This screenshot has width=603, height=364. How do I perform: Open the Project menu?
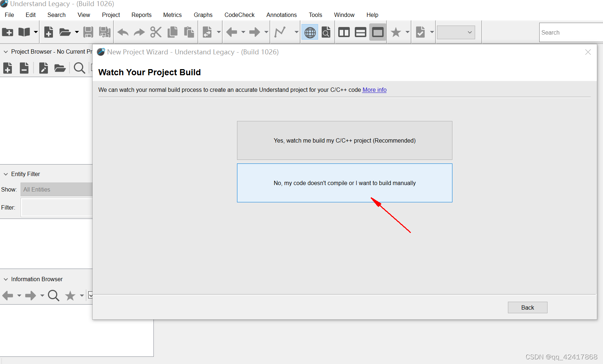coord(111,15)
